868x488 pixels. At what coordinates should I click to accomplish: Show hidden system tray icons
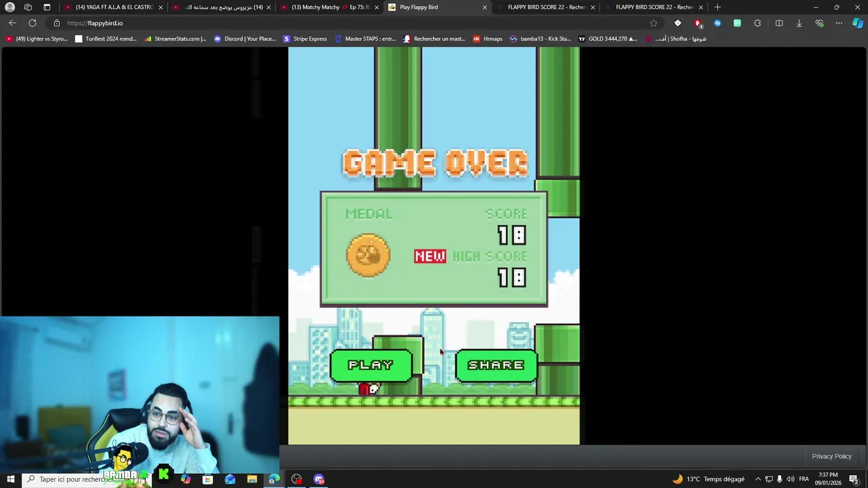point(758,479)
